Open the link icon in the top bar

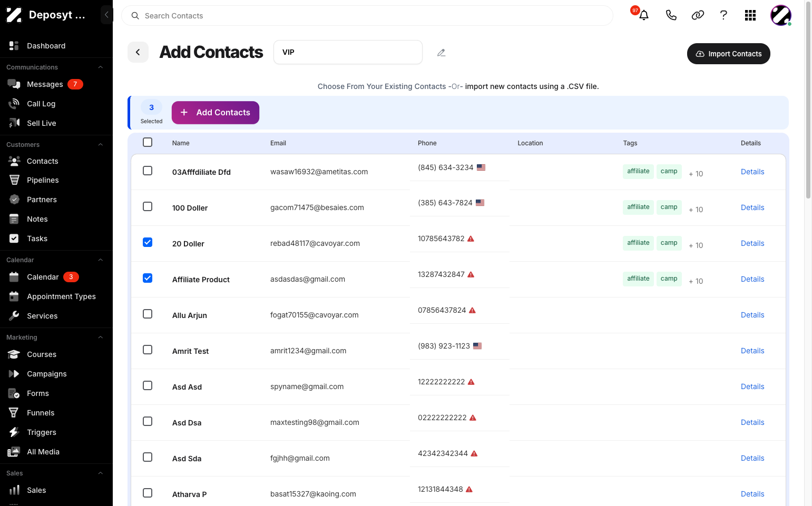click(698, 15)
